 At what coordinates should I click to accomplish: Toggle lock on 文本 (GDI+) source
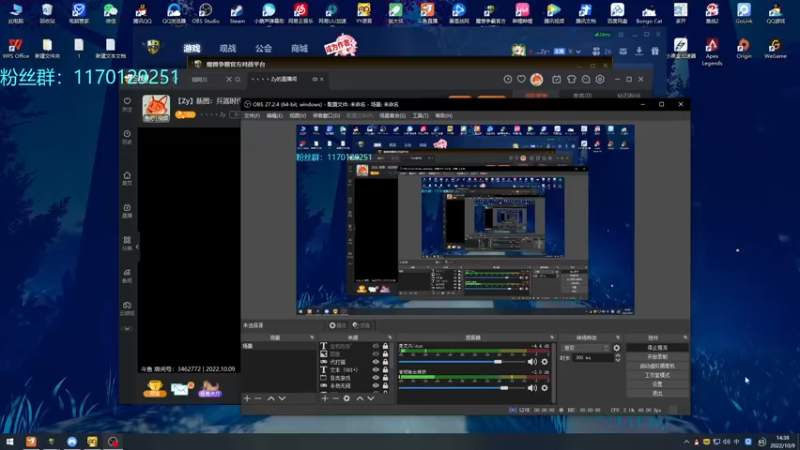385,370
